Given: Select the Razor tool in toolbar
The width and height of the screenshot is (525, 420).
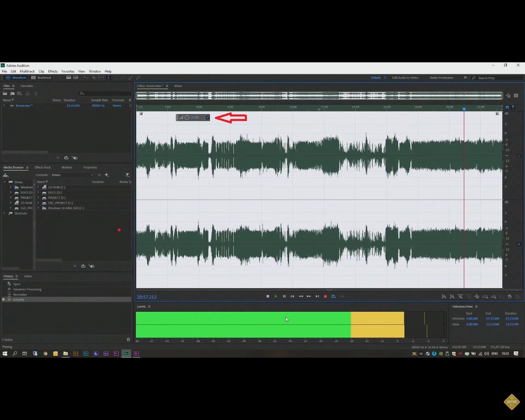Looking at the screenshot, I should click(94, 78).
